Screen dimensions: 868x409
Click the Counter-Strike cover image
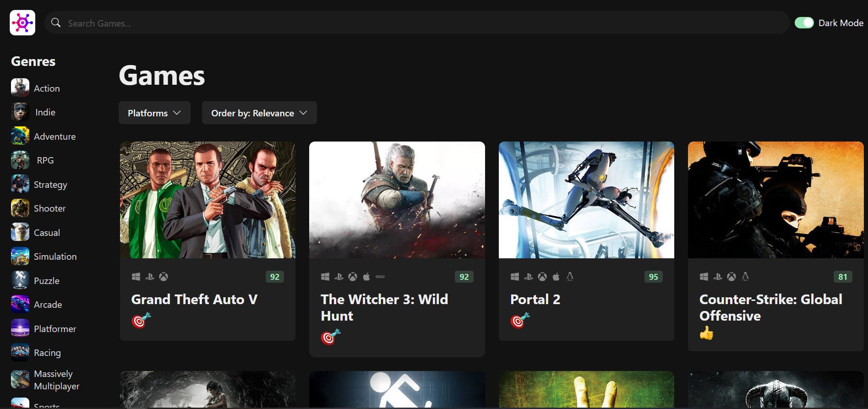775,200
